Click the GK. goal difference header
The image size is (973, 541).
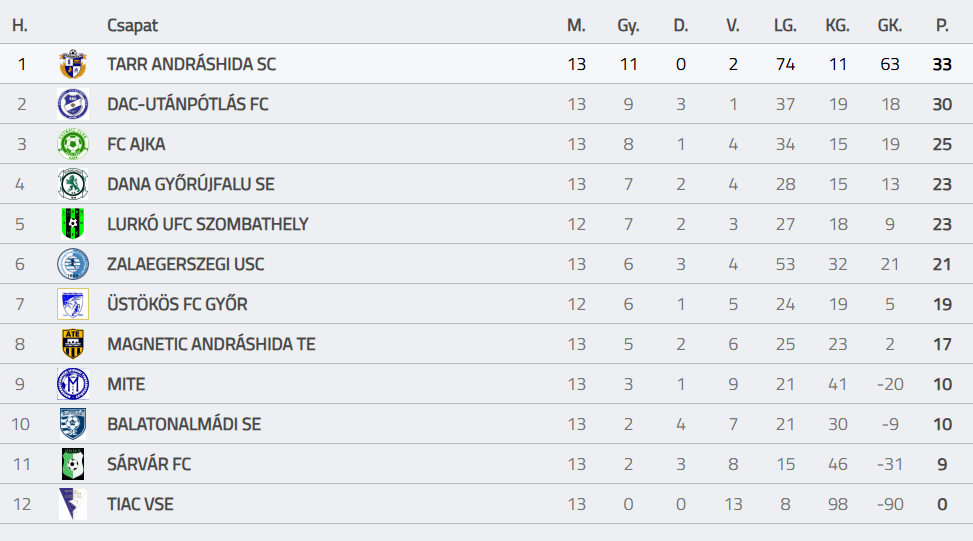[x=889, y=25]
